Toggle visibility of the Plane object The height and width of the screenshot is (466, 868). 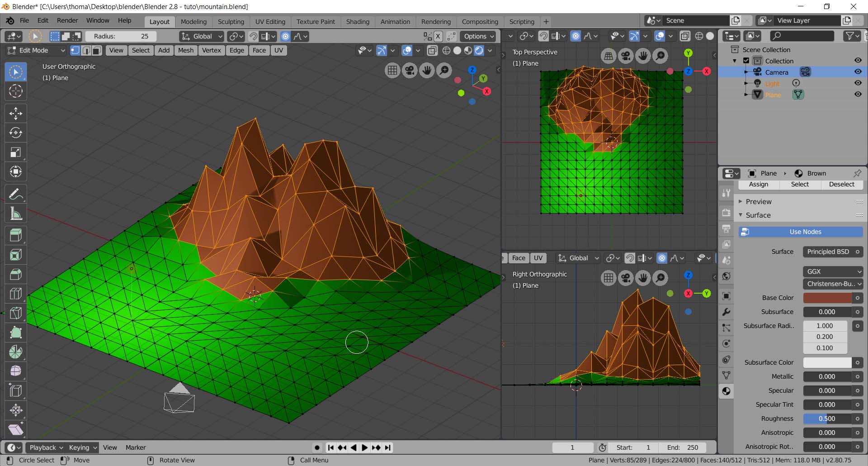858,95
